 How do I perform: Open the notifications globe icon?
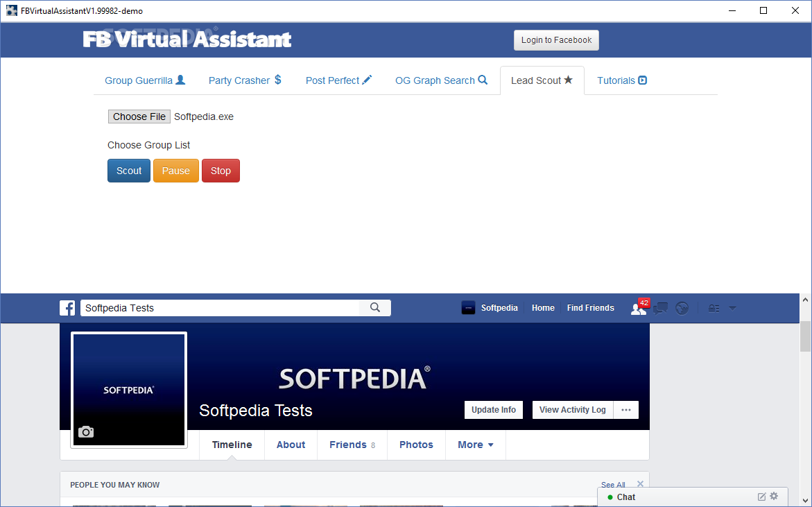682,308
